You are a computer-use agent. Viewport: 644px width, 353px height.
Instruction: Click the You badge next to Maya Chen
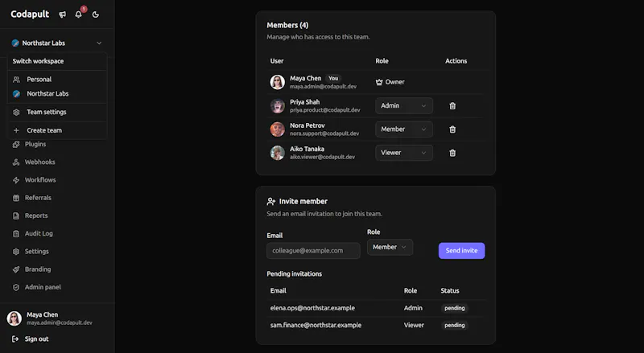(x=333, y=78)
